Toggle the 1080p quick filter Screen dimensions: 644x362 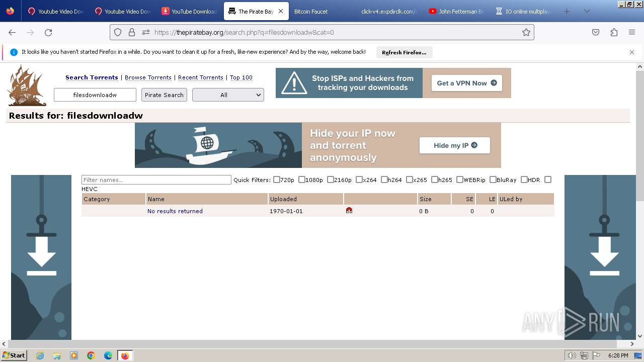pyautogui.click(x=302, y=179)
